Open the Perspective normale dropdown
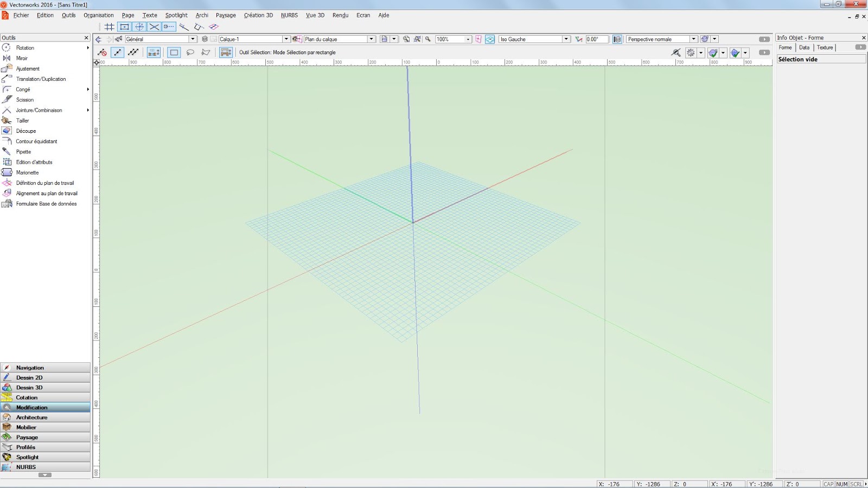The image size is (868, 488). 694,38
